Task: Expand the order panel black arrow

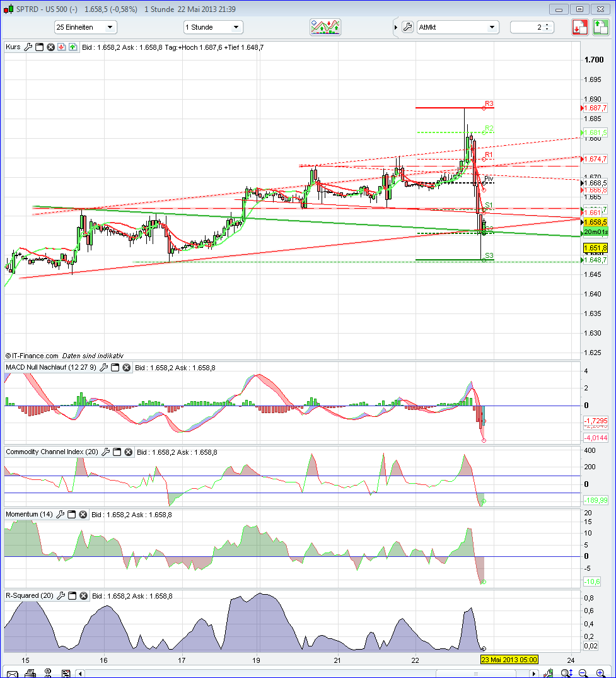Action: pyautogui.click(x=395, y=27)
